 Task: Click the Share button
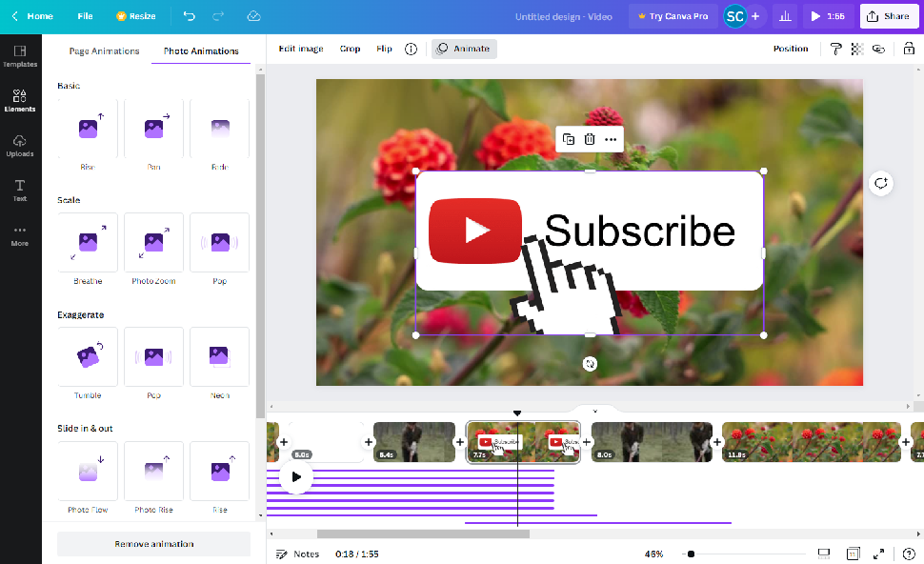tap(889, 16)
